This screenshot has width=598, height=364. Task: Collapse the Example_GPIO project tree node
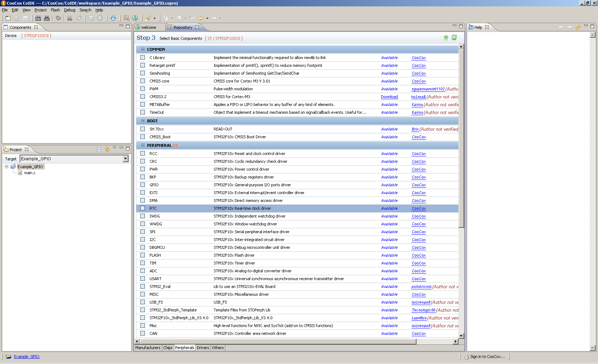(6, 166)
